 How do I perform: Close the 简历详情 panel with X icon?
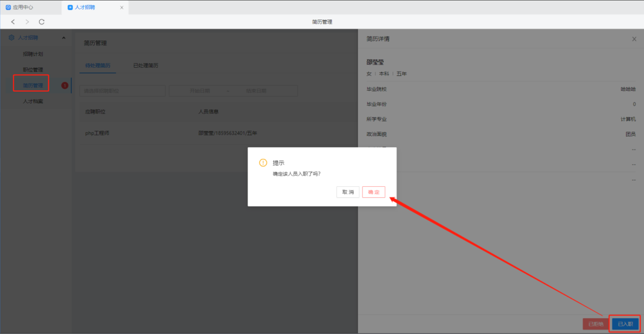[634, 39]
